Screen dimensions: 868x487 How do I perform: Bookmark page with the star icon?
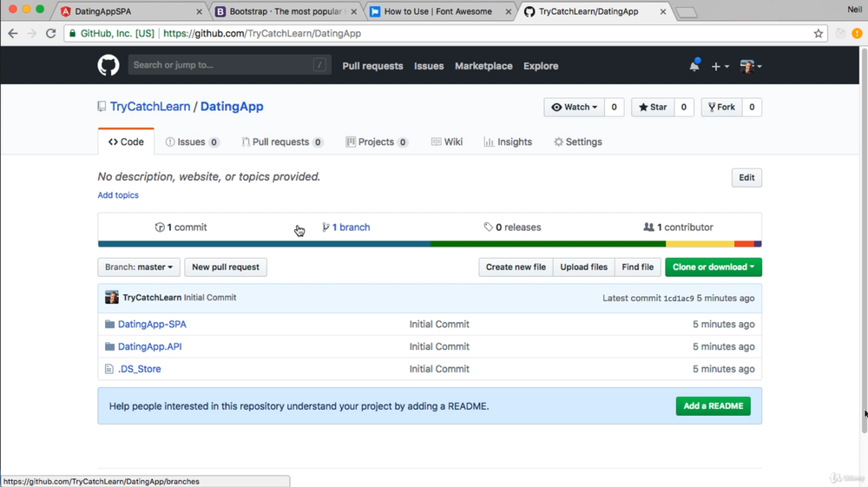[819, 33]
